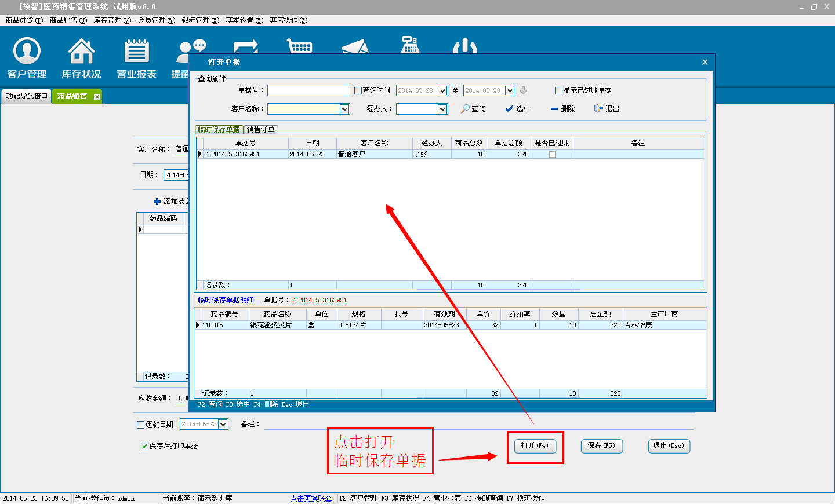Click the 打开 (F4) button
The width and height of the screenshot is (835, 504).
coord(535,446)
